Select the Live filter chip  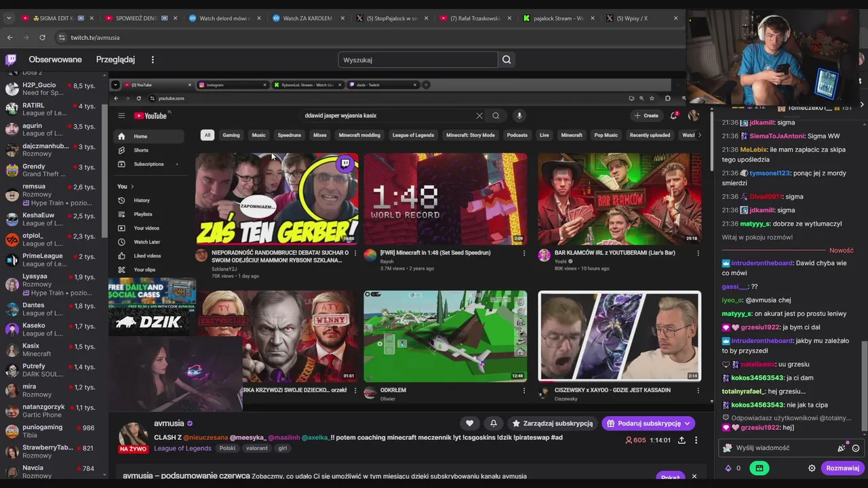tap(545, 135)
